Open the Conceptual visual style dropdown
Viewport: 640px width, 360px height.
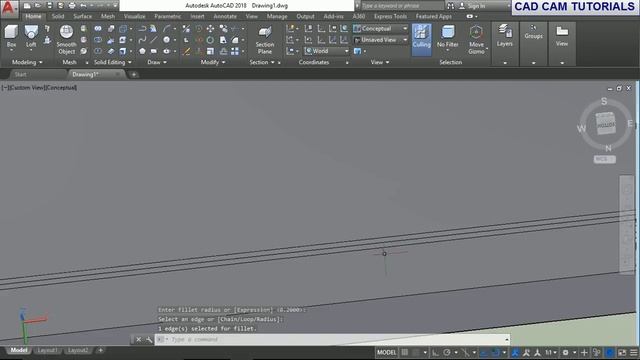click(380, 29)
